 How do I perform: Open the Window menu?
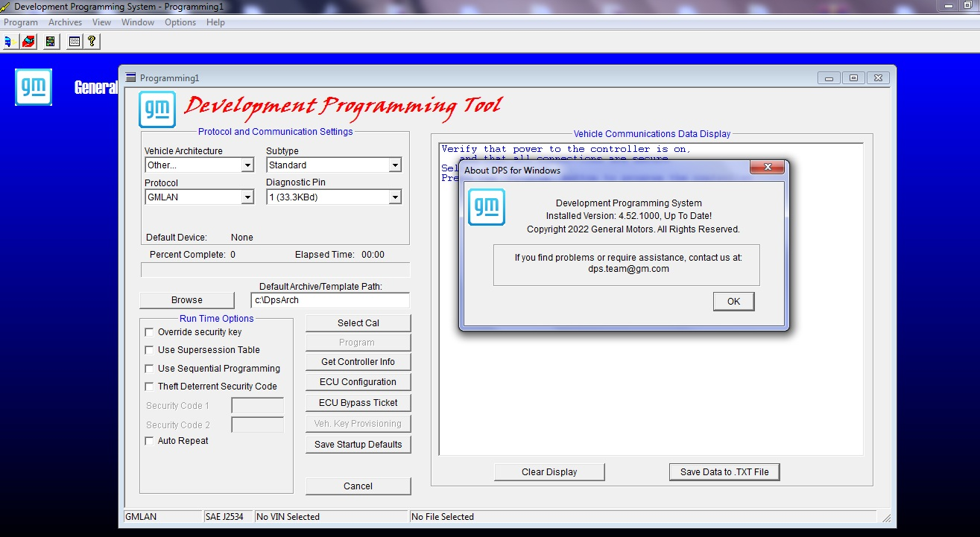pyautogui.click(x=138, y=22)
